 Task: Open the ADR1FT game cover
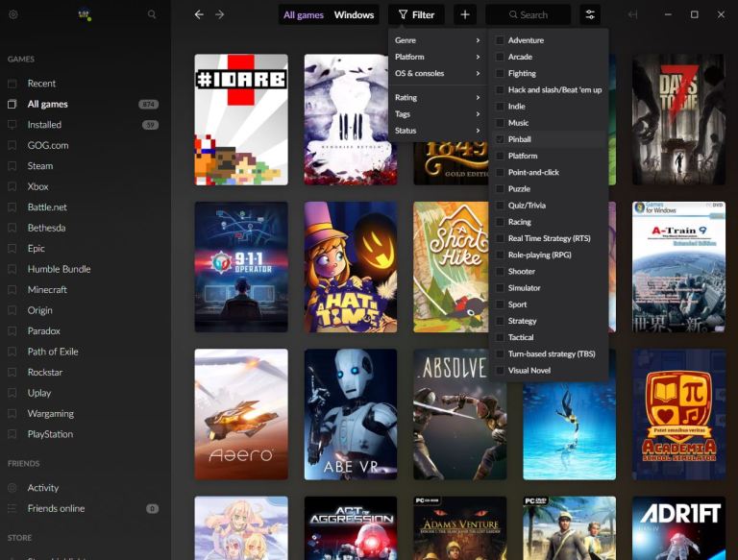[678, 528]
